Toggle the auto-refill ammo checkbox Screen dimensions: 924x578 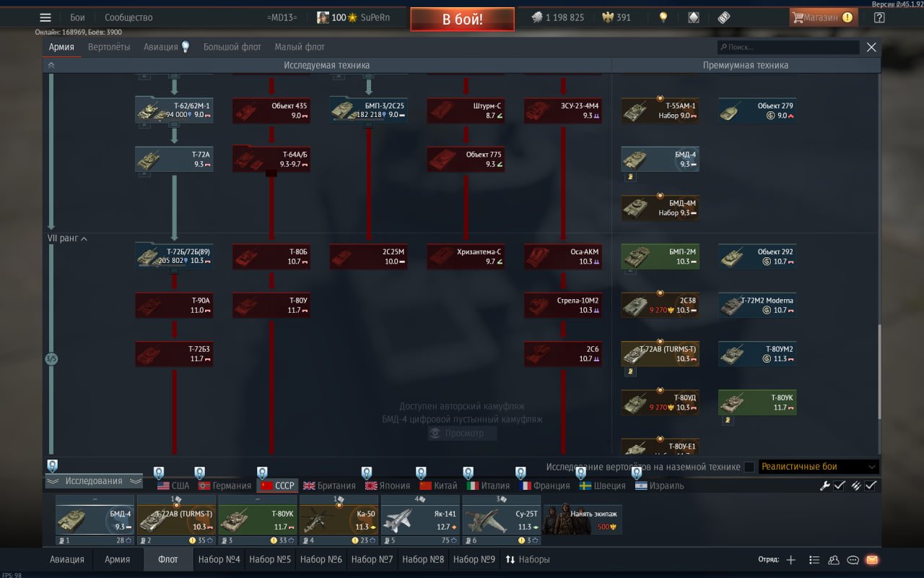point(871,486)
